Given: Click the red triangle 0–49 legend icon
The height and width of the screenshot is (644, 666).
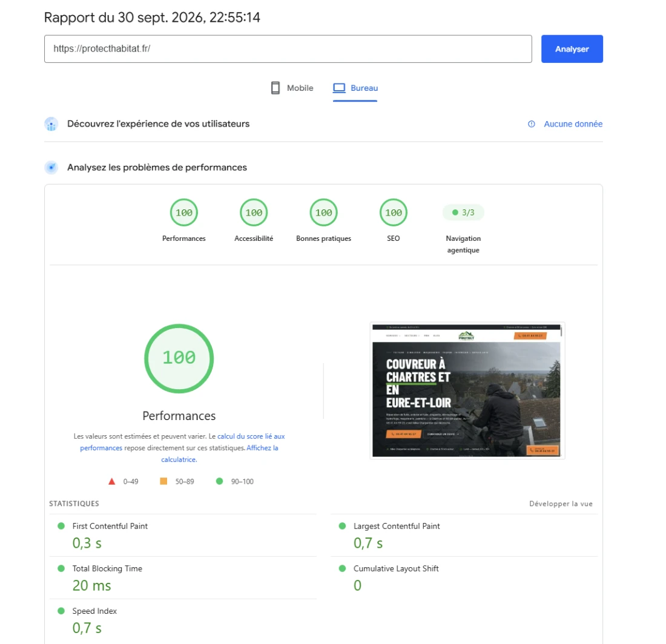Looking at the screenshot, I should [x=112, y=481].
